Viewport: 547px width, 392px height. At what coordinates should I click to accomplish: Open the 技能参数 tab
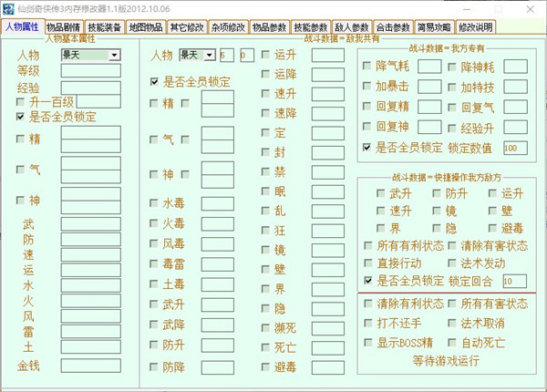pyautogui.click(x=310, y=27)
